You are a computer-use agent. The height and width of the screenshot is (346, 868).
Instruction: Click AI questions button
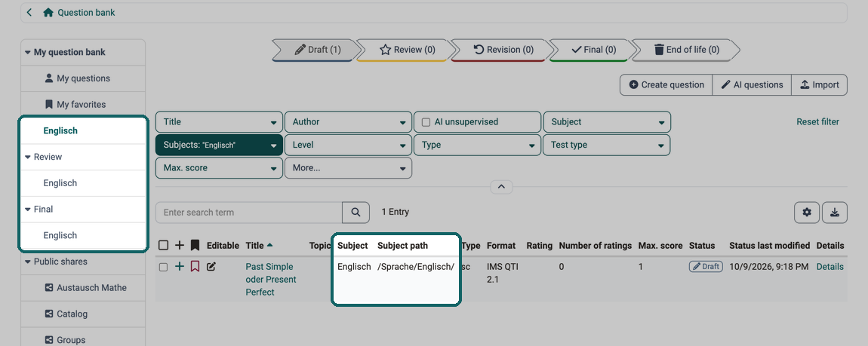pyautogui.click(x=752, y=85)
